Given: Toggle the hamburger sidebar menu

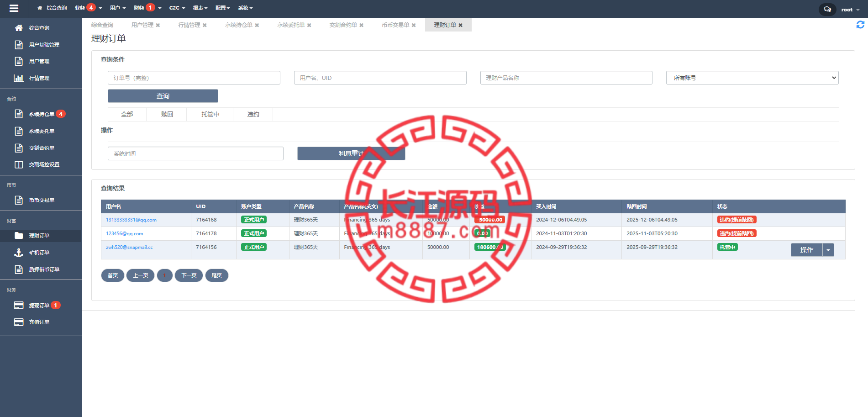Looking at the screenshot, I should 14,8.
